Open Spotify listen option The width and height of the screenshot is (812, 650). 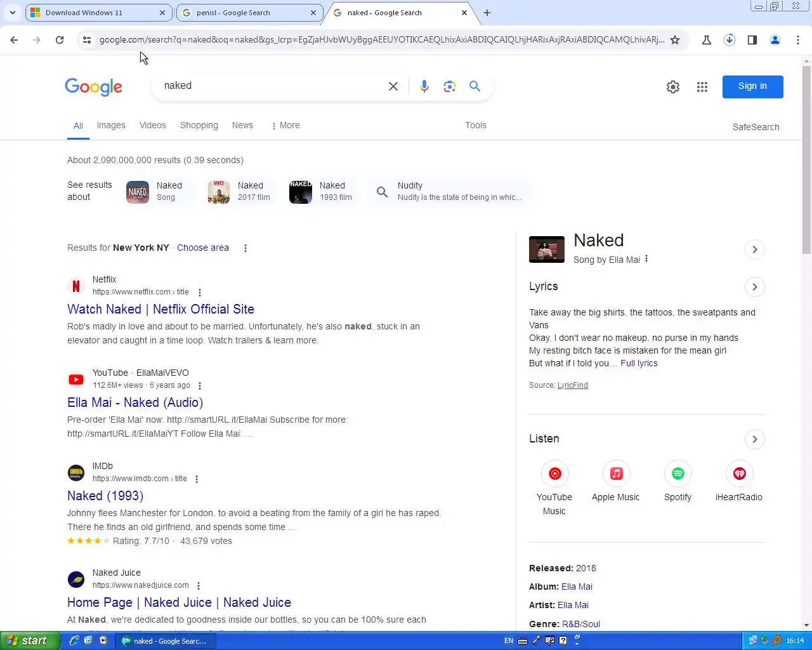678,482
